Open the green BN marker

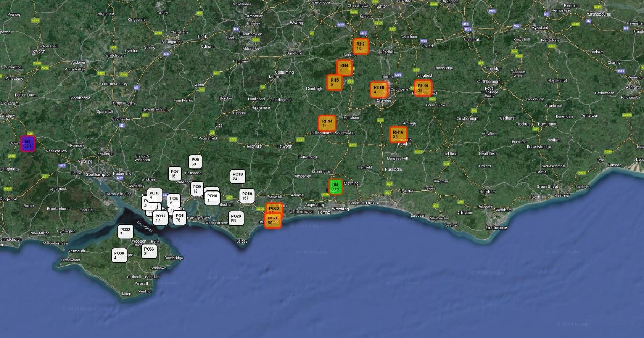click(x=335, y=186)
